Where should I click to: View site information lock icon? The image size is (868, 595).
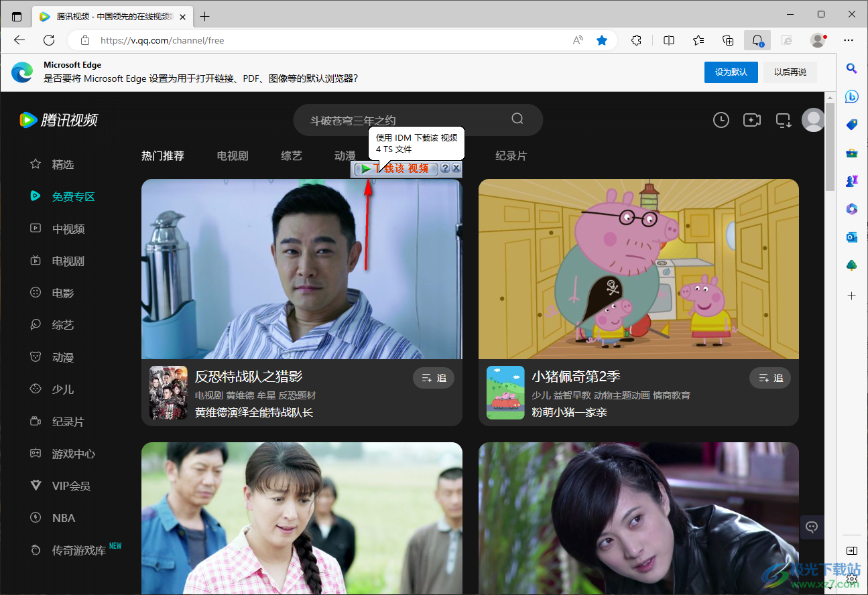pyautogui.click(x=85, y=40)
